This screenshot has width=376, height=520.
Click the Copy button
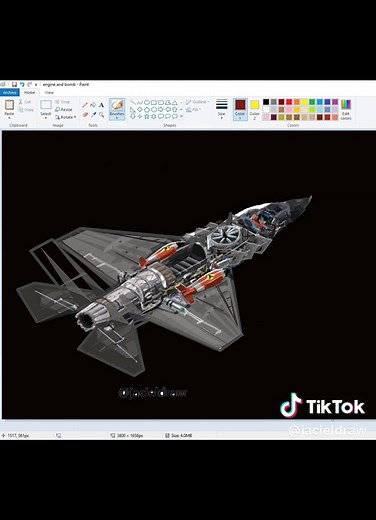(26, 109)
